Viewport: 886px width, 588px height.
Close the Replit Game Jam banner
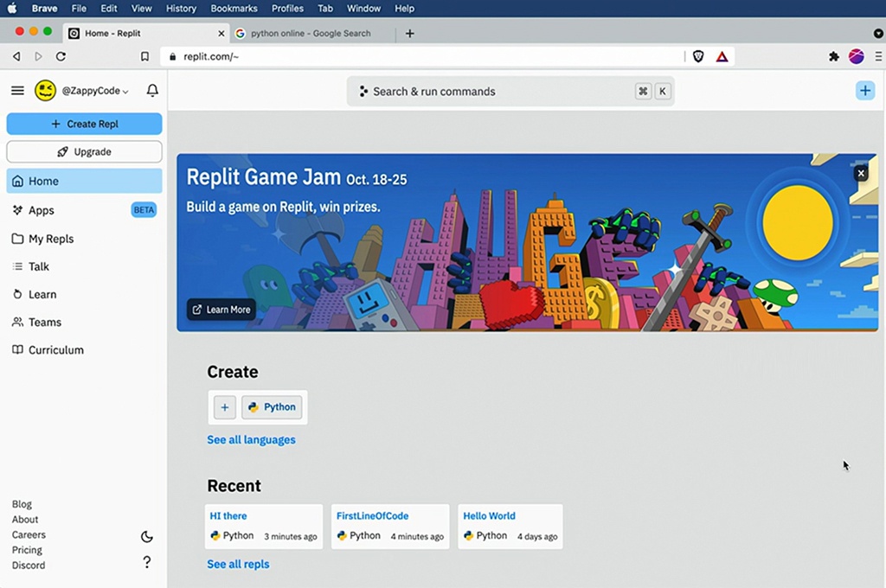(x=860, y=173)
